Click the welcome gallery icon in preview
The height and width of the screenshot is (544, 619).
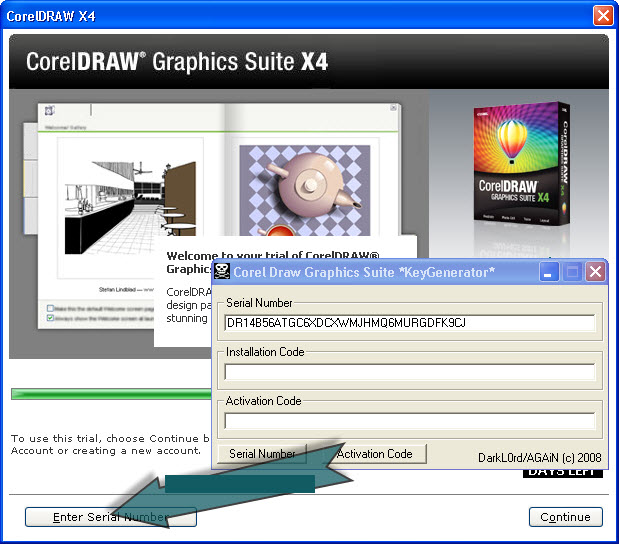(x=50, y=111)
